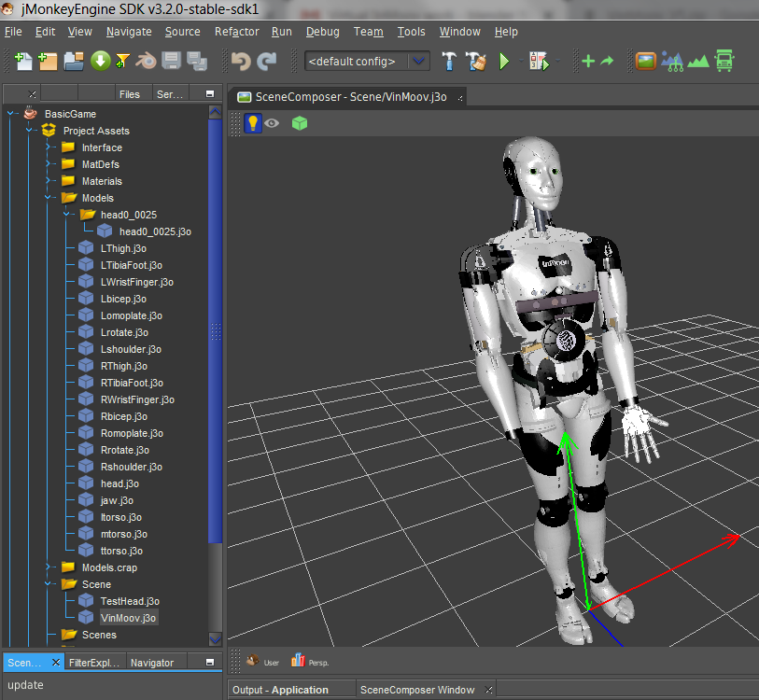
Task: Click the New Project toolbar icon
Action: click(x=48, y=62)
